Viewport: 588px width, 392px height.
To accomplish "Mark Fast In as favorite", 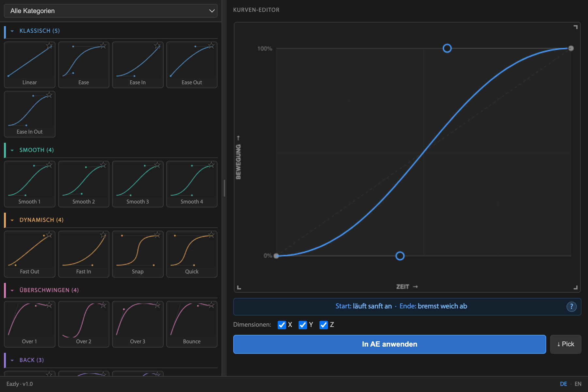I will [x=103, y=235].
